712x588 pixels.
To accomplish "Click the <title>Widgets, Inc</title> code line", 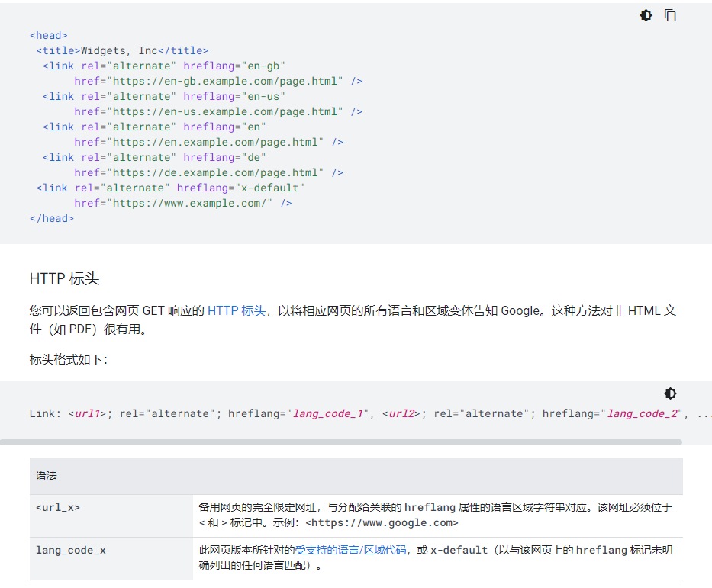I will point(122,51).
